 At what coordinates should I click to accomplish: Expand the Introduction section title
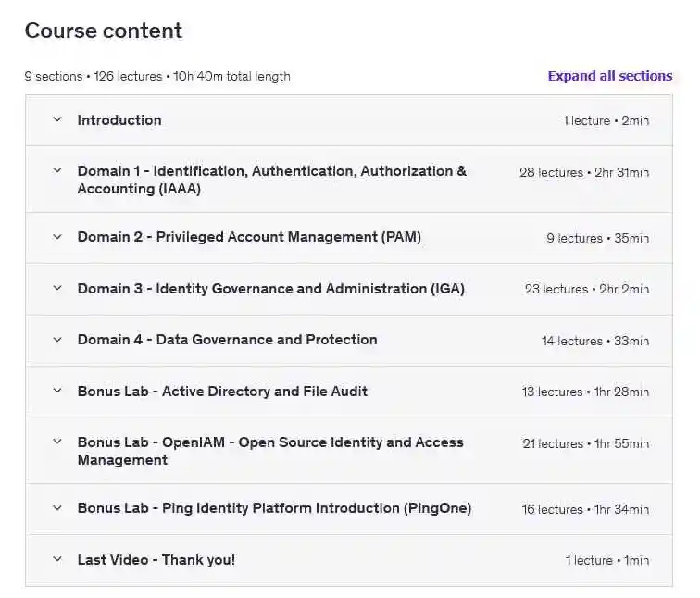[119, 120]
